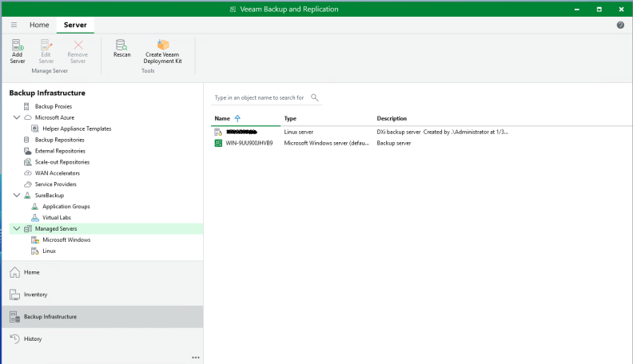Select WAN Accelerators tree item

(57, 173)
